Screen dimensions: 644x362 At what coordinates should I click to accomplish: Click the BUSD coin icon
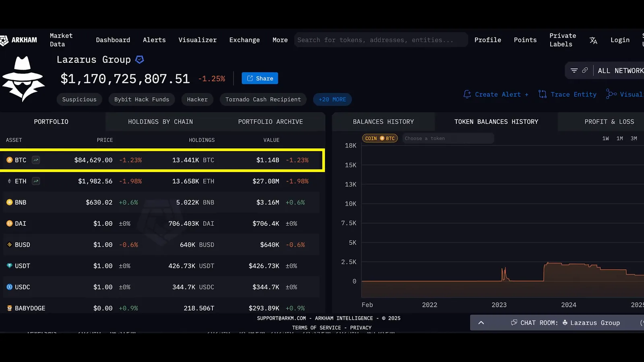[x=10, y=245]
